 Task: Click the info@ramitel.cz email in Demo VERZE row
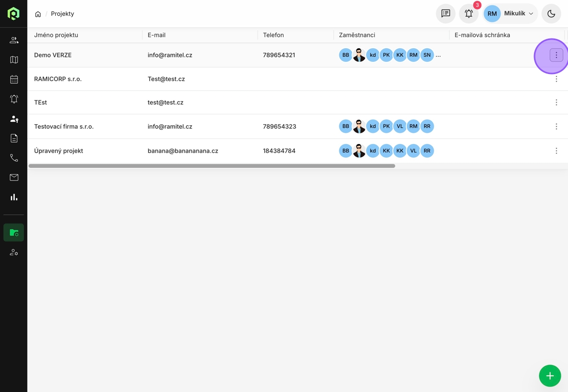pyautogui.click(x=170, y=55)
